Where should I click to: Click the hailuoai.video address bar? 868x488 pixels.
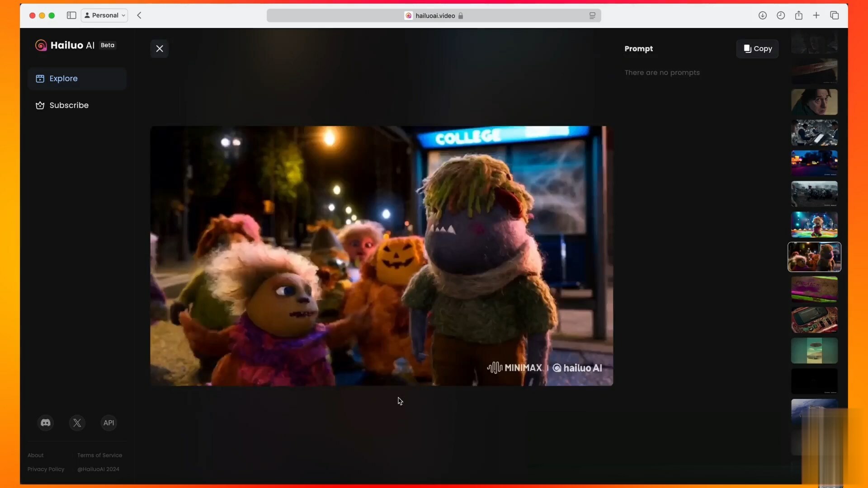tap(434, 15)
